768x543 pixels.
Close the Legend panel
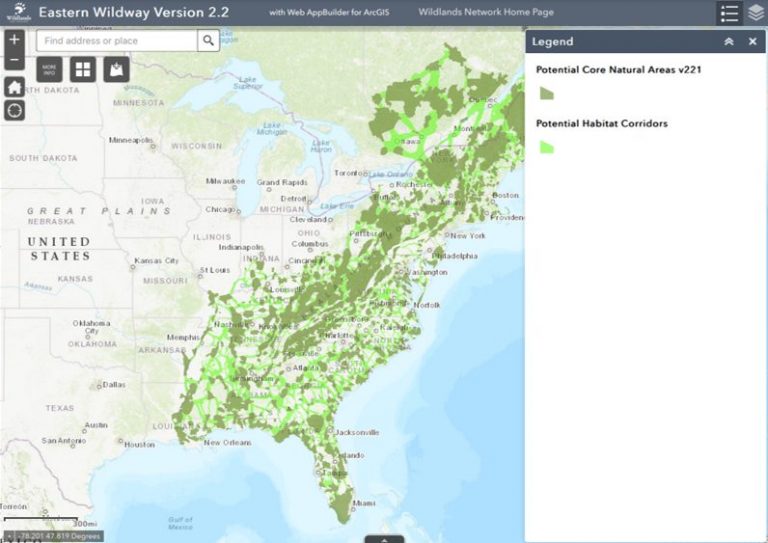tap(753, 42)
